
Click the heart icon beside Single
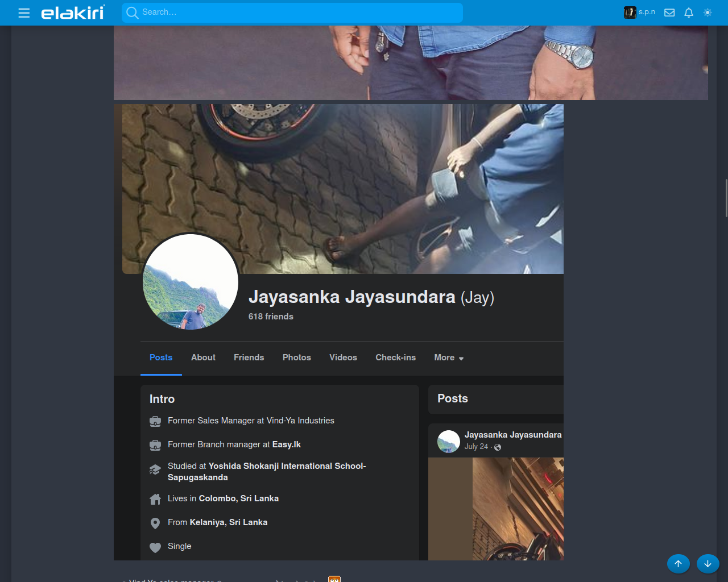point(155,547)
